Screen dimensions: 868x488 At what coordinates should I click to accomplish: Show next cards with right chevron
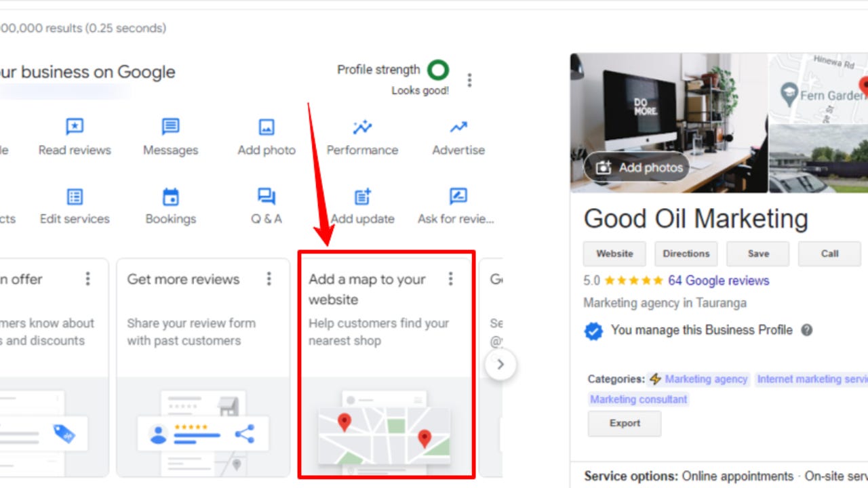500,365
